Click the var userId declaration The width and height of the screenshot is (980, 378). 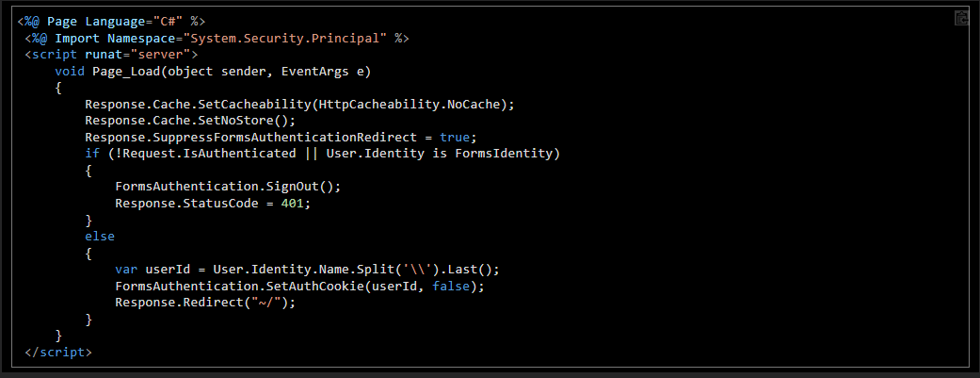(153, 269)
